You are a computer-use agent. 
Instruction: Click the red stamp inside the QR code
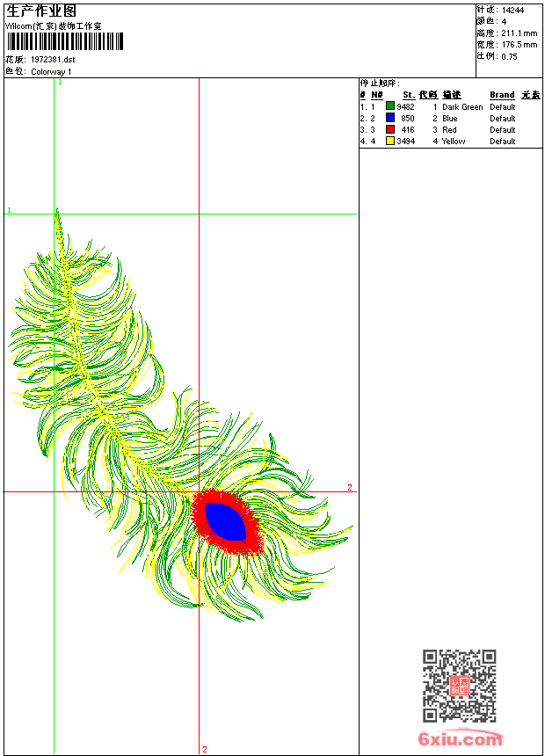coord(459,686)
